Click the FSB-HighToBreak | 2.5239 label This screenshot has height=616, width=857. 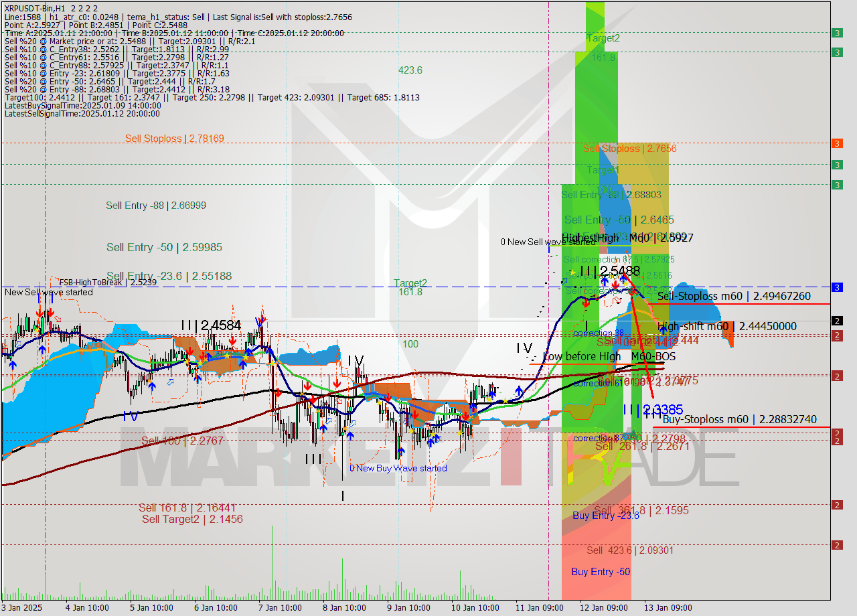pos(108,283)
